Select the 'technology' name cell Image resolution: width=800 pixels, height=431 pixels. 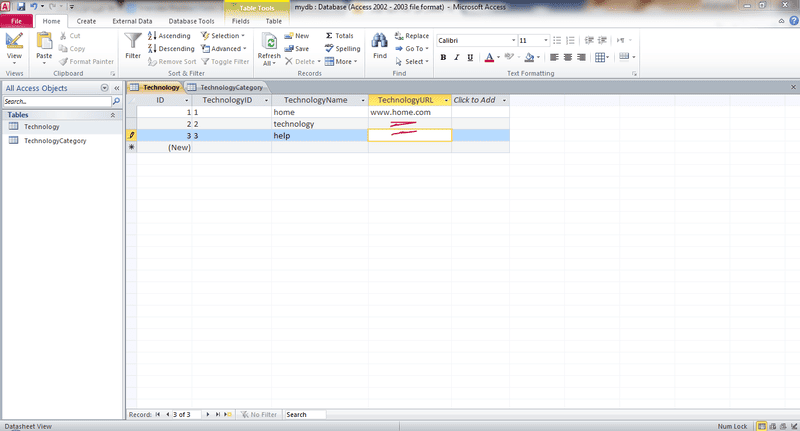[x=319, y=124]
